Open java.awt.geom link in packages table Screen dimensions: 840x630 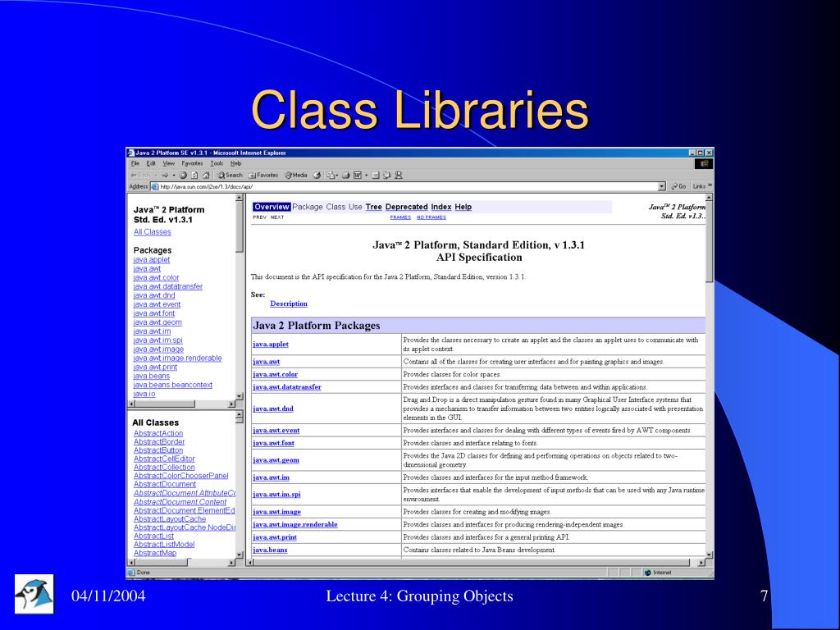coord(276,460)
